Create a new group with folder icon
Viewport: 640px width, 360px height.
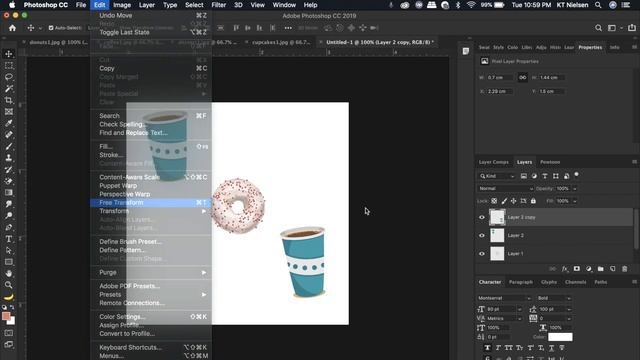[x=600, y=269]
